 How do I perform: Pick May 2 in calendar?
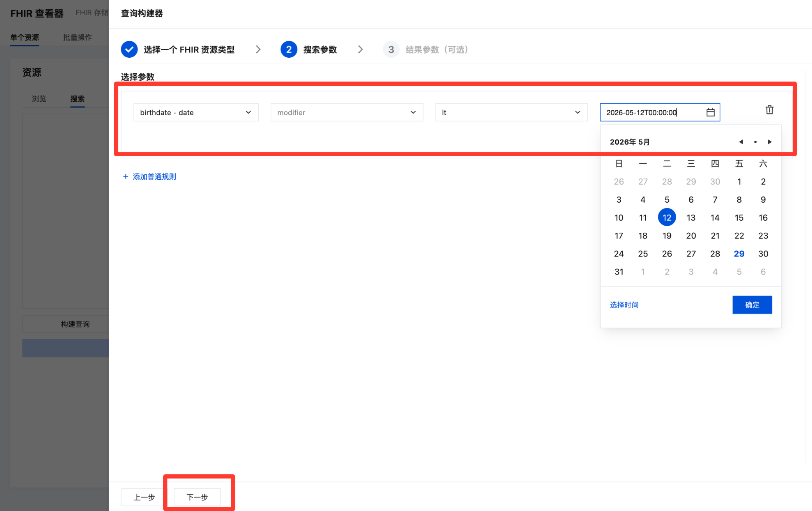coord(763,182)
